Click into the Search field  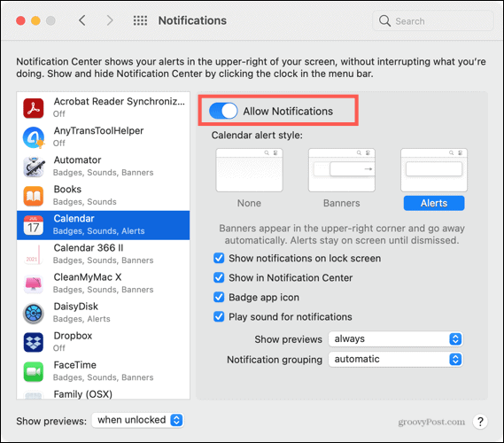tap(432, 21)
